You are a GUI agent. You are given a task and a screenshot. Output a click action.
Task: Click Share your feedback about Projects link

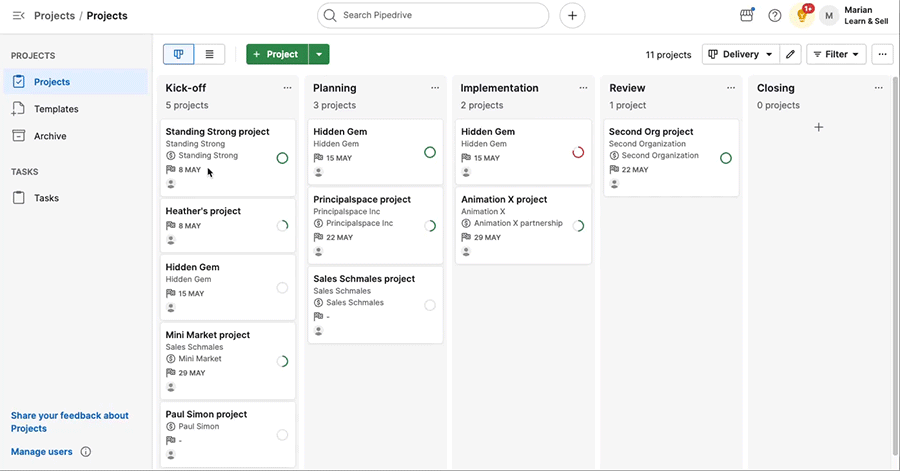pyautogui.click(x=69, y=422)
